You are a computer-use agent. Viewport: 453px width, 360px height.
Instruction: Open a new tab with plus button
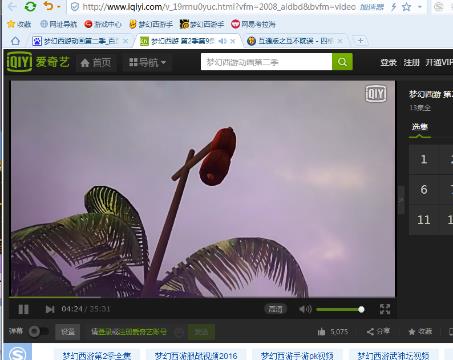coord(360,41)
